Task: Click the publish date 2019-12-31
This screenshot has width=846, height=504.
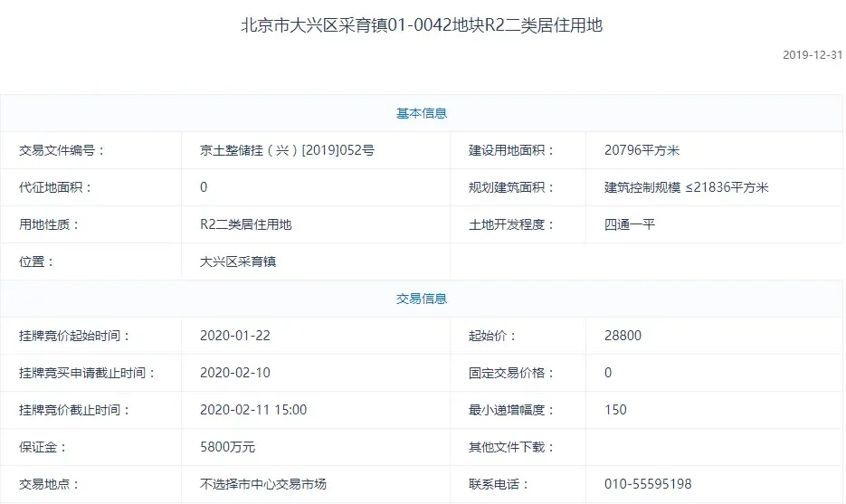Action: tap(812, 54)
